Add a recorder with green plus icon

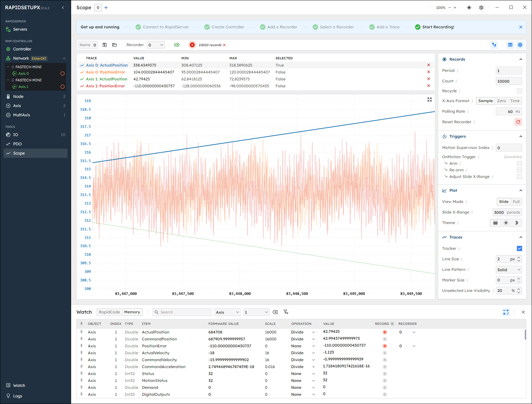coord(177,45)
